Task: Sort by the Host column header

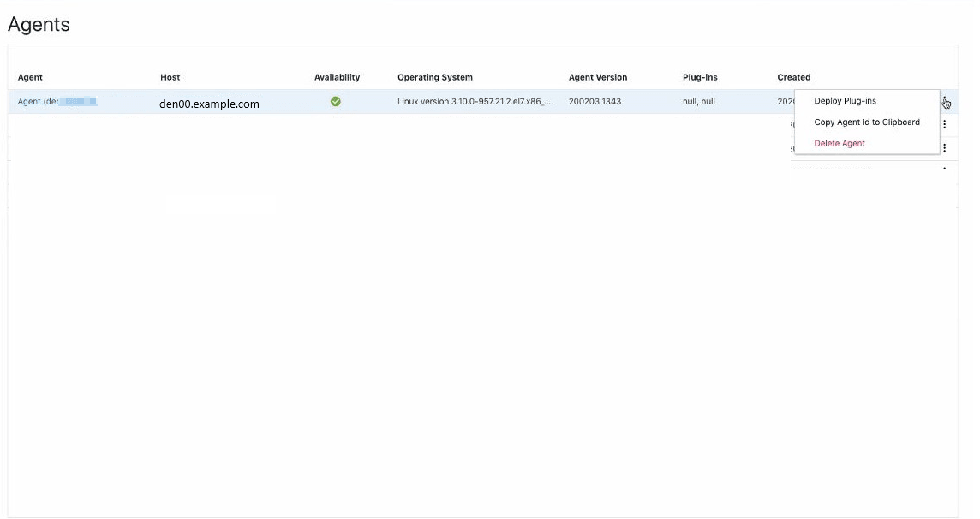Action: (170, 76)
